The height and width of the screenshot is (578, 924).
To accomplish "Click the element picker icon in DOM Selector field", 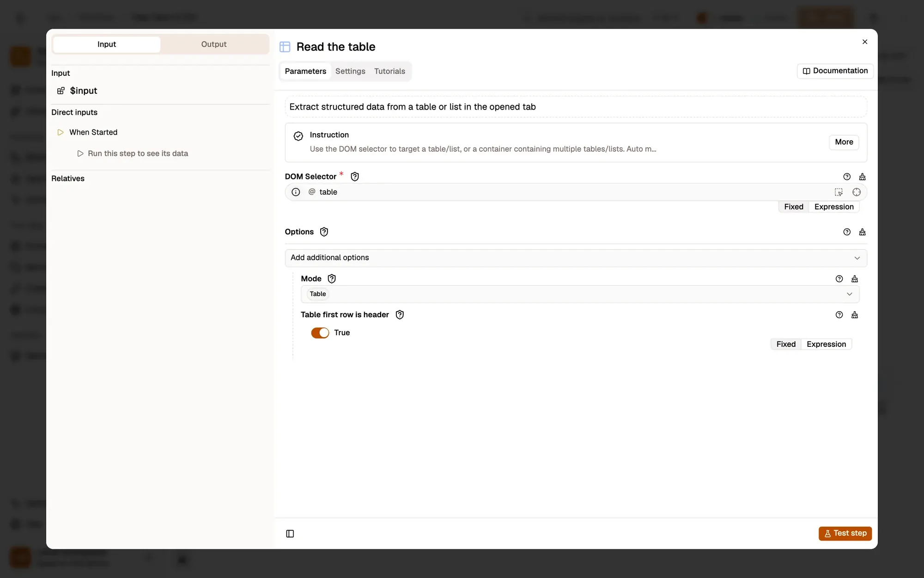I will pos(839,192).
